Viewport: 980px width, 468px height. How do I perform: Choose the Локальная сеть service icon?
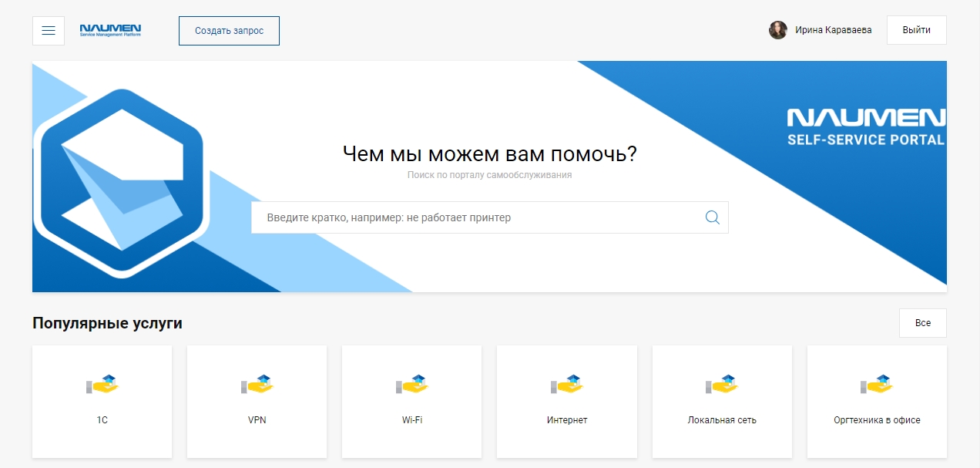click(x=722, y=384)
